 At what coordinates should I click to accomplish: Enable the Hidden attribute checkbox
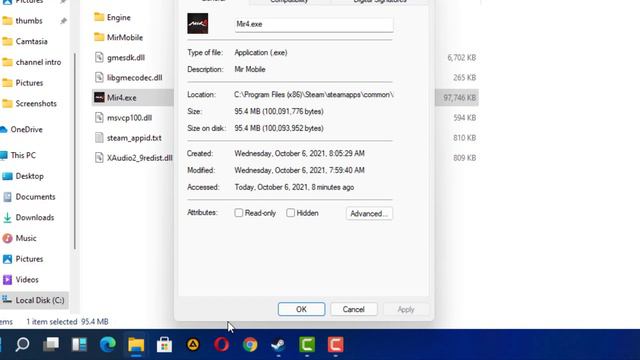click(x=290, y=213)
